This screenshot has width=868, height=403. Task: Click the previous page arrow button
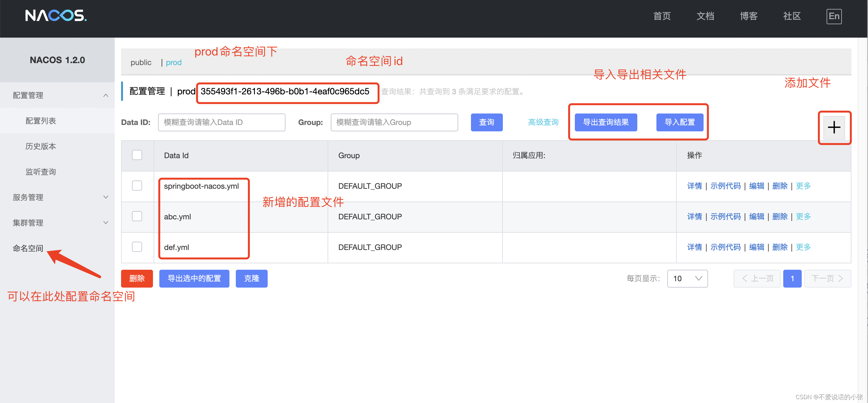pos(756,278)
